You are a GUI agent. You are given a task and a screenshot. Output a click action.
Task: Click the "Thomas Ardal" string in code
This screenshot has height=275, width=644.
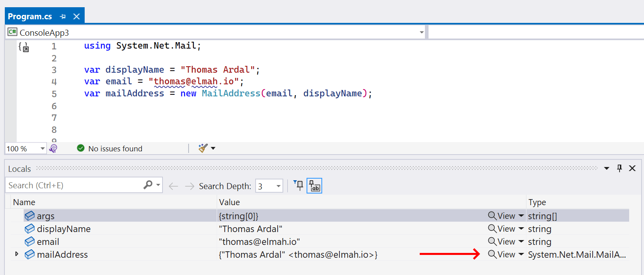pyautogui.click(x=217, y=69)
